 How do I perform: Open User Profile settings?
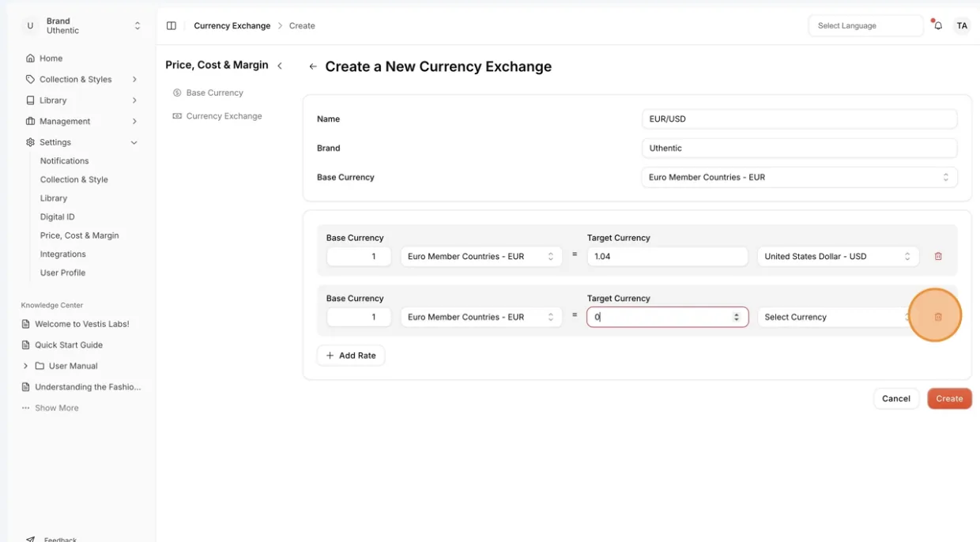click(x=63, y=273)
